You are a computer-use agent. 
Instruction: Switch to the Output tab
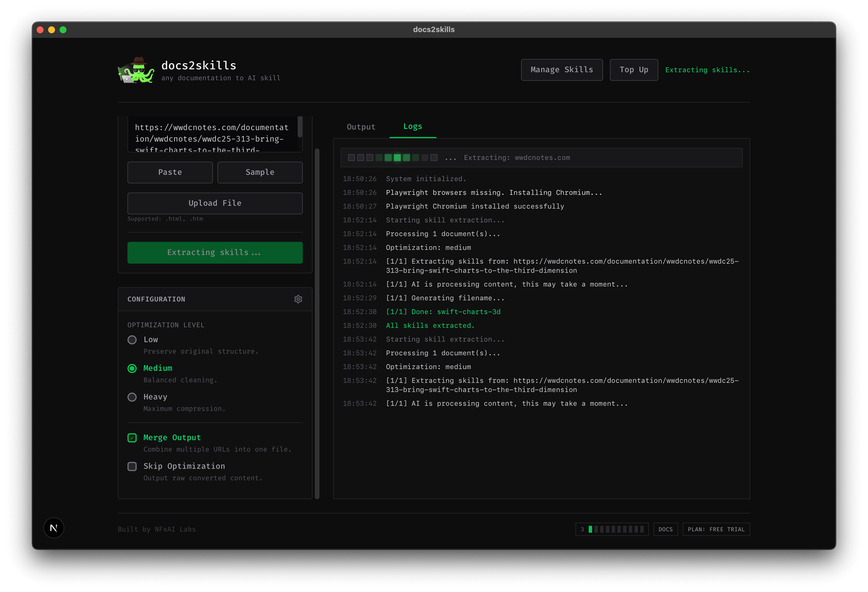point(361,127)
